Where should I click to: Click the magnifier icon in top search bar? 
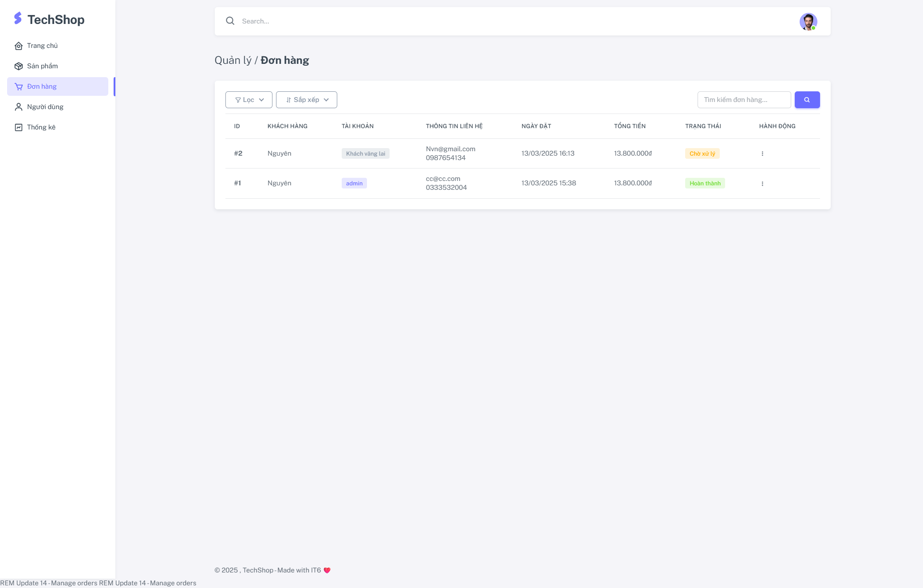pyautogui.click(x=230, y=21)
